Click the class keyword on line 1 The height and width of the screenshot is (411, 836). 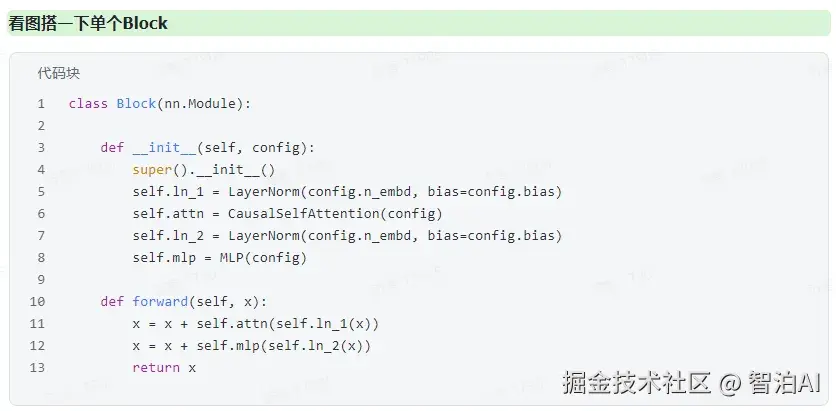click(88, 103)
